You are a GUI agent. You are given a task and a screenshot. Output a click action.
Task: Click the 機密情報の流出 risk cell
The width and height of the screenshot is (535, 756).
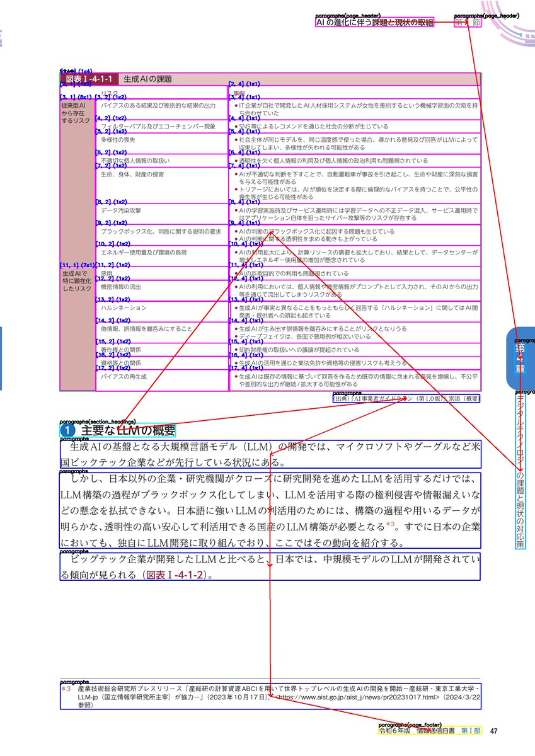click(x=161, y=290)
